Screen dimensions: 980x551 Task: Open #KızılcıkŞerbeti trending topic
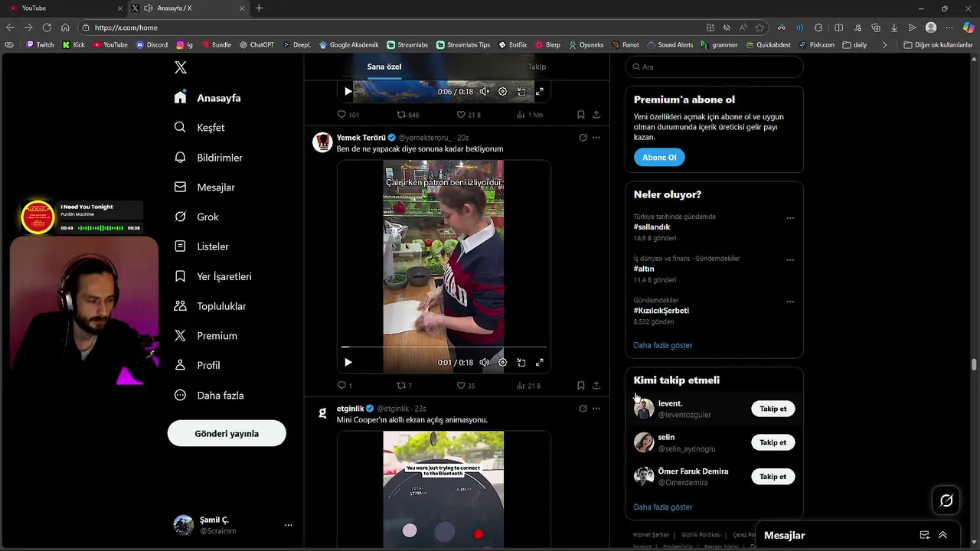point(661,311)
